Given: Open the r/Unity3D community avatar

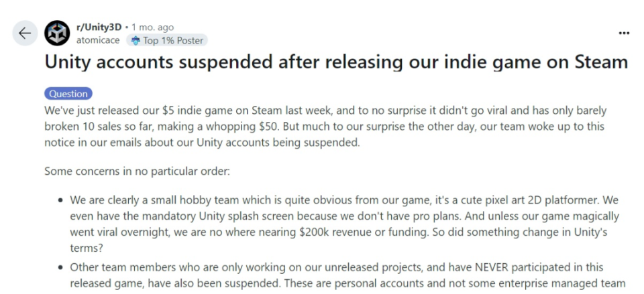Looking at the screenshot, I should 56,33.
